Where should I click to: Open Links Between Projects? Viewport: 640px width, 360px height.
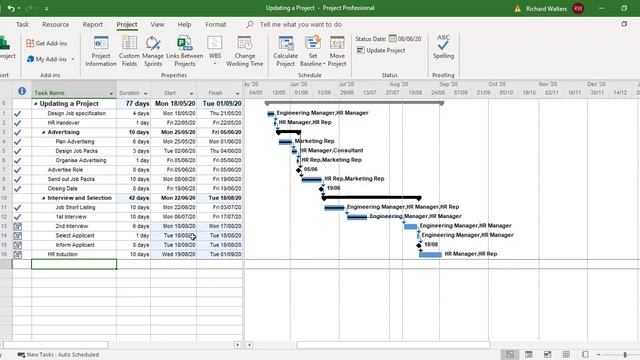[x=184, y=51]
